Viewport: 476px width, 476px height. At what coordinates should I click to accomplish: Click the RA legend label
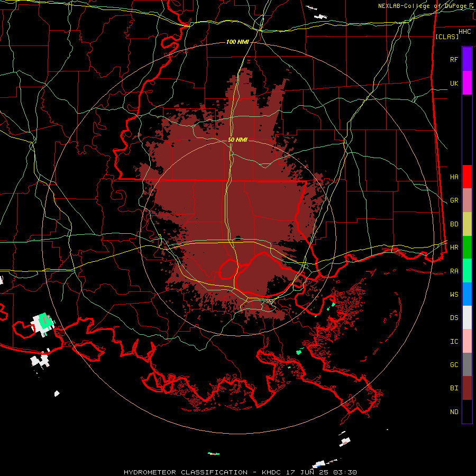pos(454,271)
